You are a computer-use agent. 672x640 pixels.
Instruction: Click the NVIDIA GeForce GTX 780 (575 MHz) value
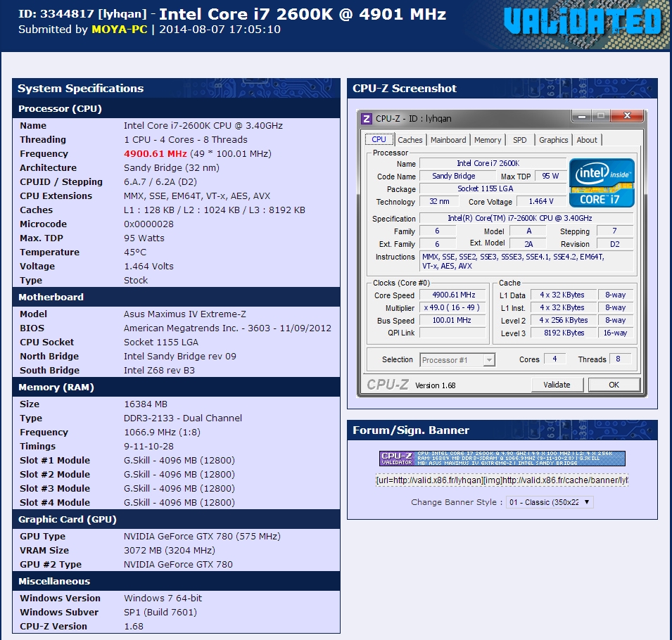click(202, 537)
